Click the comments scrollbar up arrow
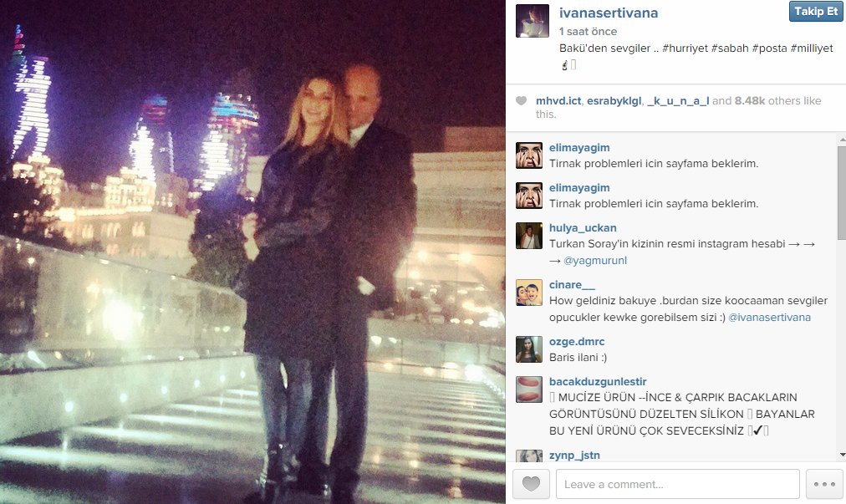Viewport: 846px width, 504px height. (x=842, y=140)
